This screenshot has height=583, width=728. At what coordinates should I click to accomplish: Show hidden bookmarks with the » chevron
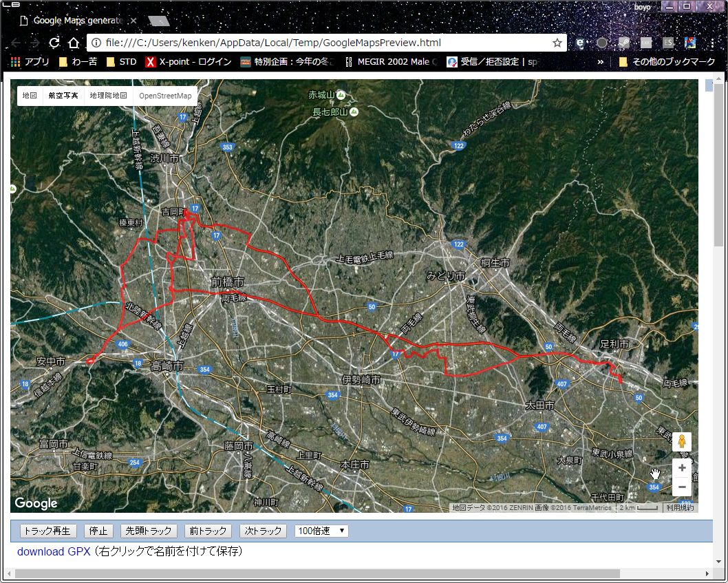600,62
